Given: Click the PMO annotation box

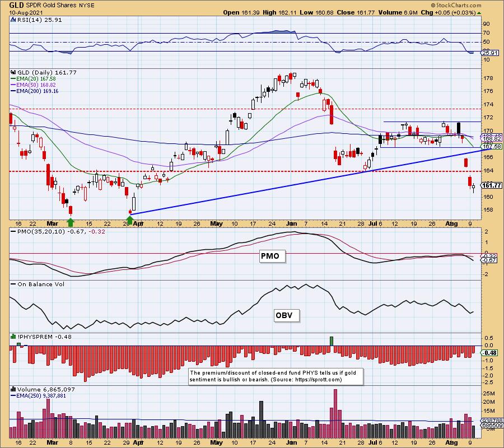Looking at the screenshot, I should (272, 256).
